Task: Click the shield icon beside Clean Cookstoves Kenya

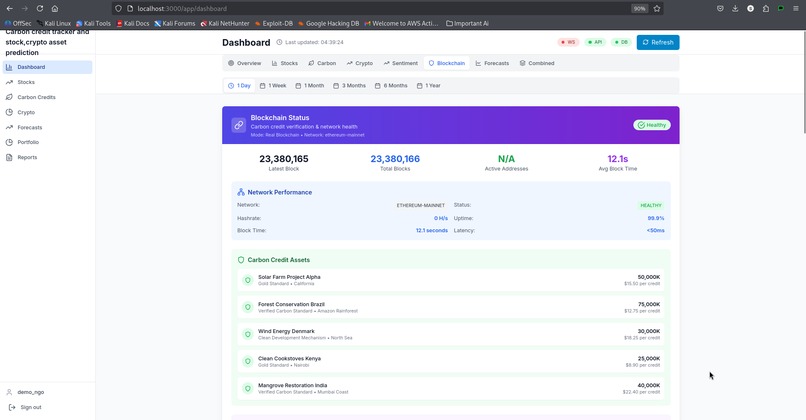Action: click(x=248, y=361)
